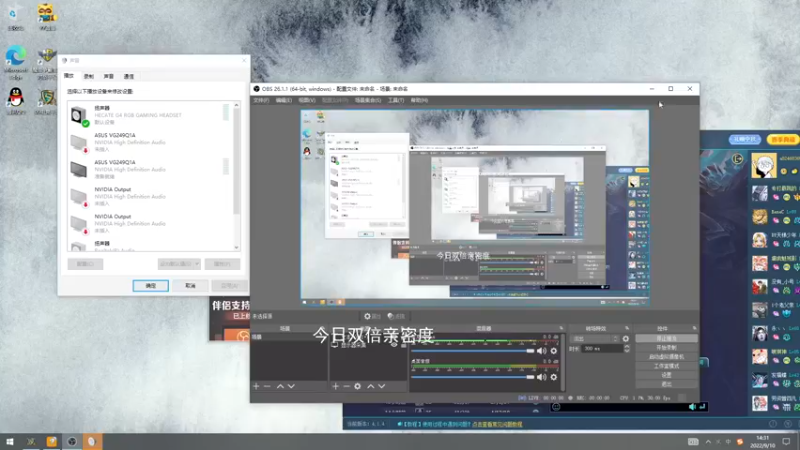Click the 桌面音频 volume slider
The width and height of the screenshot is (800, 450).
[x=472, y=377]
